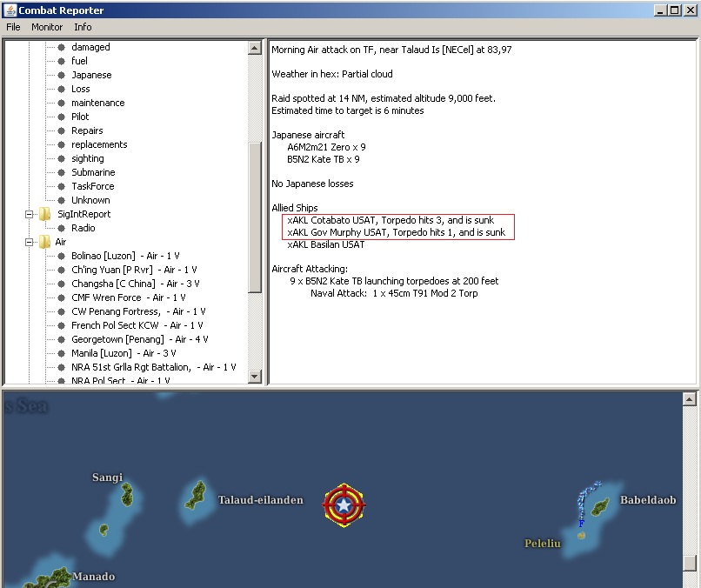Select the Loss tree entry
This screenshot has width=701, height=588.
pos(81,89)
